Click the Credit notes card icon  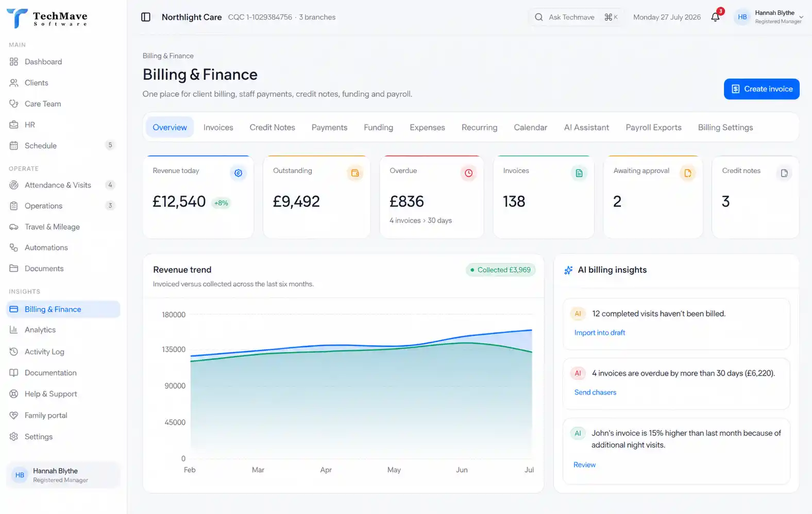784,173
